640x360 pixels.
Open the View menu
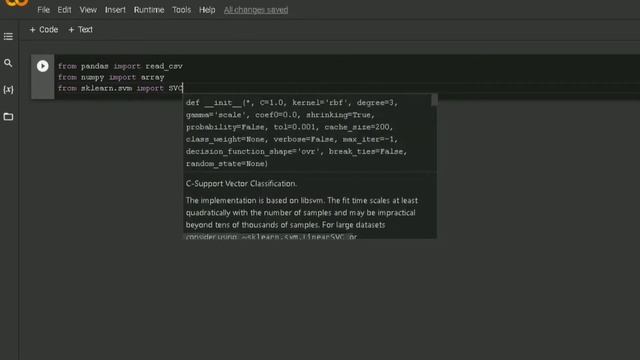tap(88, 10)
